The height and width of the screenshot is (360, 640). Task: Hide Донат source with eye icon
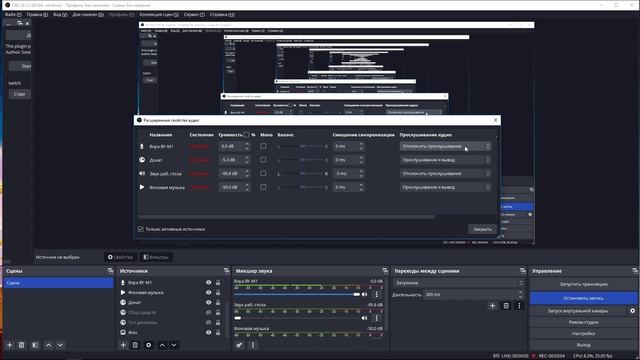pyautogui.click(x=209, y=302)
